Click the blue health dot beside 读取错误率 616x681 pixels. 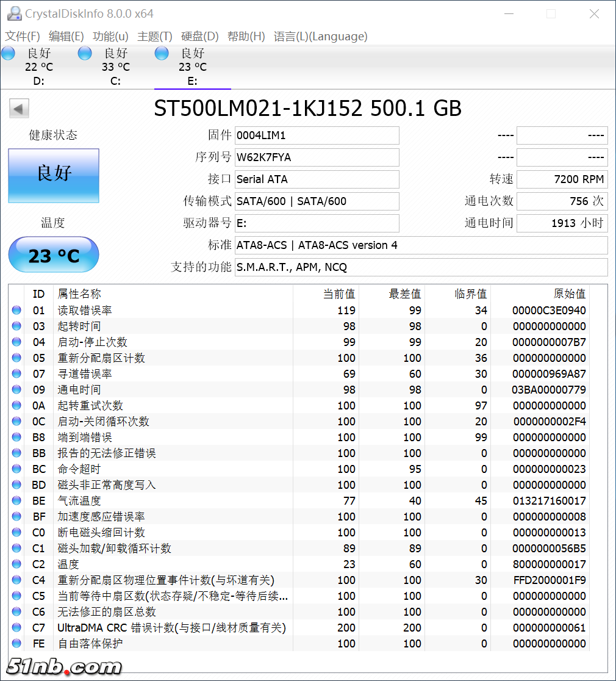click(x=16, y=310)
